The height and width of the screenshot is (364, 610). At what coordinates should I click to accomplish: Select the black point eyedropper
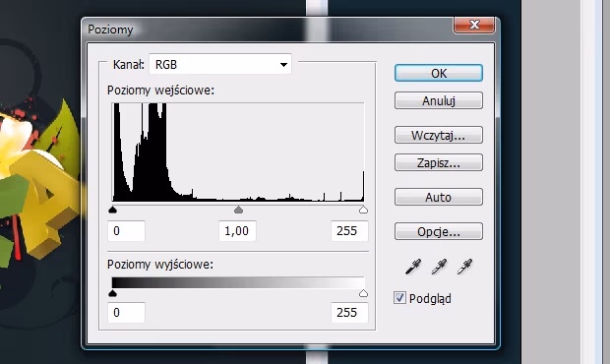pyautogui.click(x=413, y=267)
